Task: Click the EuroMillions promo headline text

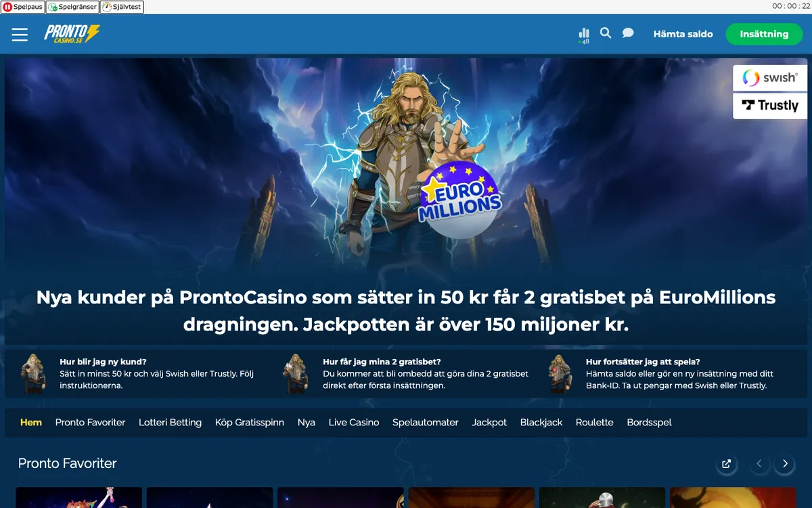Action: tap(406, 311)
